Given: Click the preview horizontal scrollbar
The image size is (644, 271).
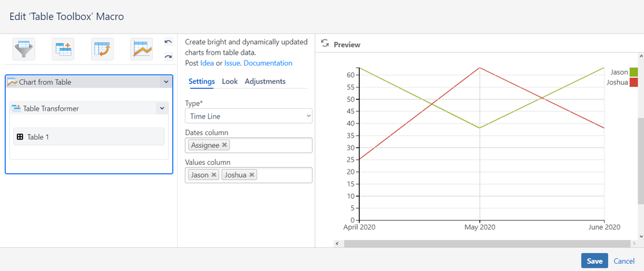Looking at the screenshot, I should pos(487,243).
